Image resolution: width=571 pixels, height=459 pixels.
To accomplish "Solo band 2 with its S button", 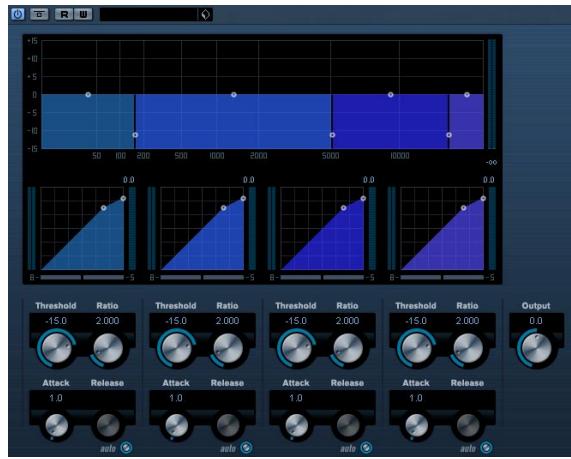I will 252,278.
